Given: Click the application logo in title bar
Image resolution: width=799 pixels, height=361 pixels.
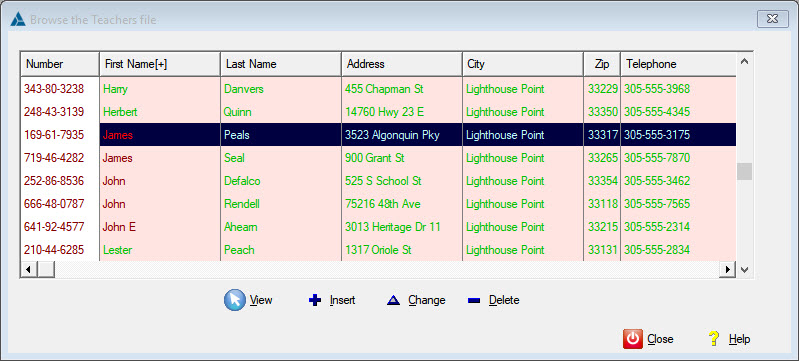Looking at the screenshot, I should (x=18, y=19).
